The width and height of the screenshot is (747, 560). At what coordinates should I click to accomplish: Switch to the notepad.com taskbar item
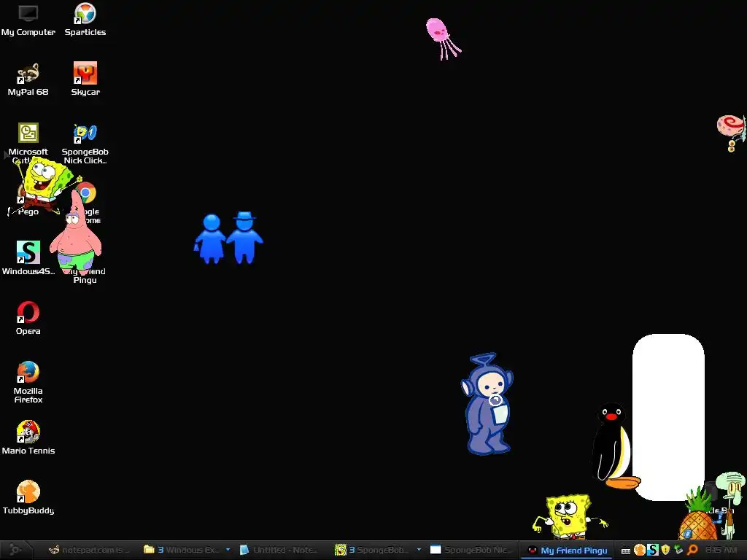pos(88,550)
